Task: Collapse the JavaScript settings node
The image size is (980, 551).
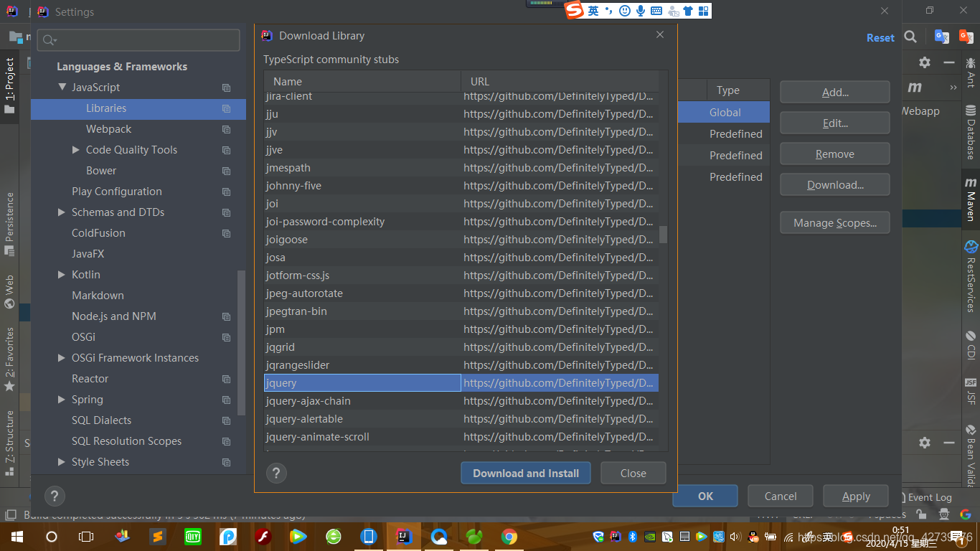Action: (62, 88)
